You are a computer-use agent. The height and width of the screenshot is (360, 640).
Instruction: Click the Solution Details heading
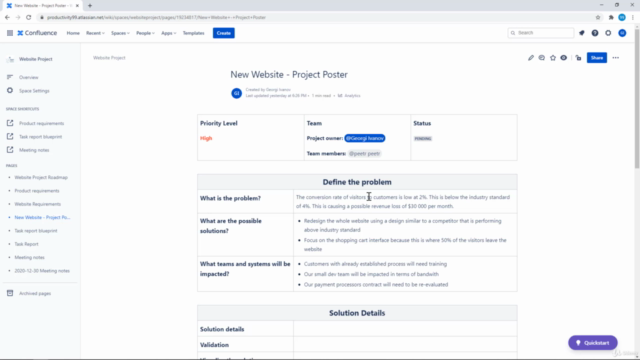coord(357,313)
